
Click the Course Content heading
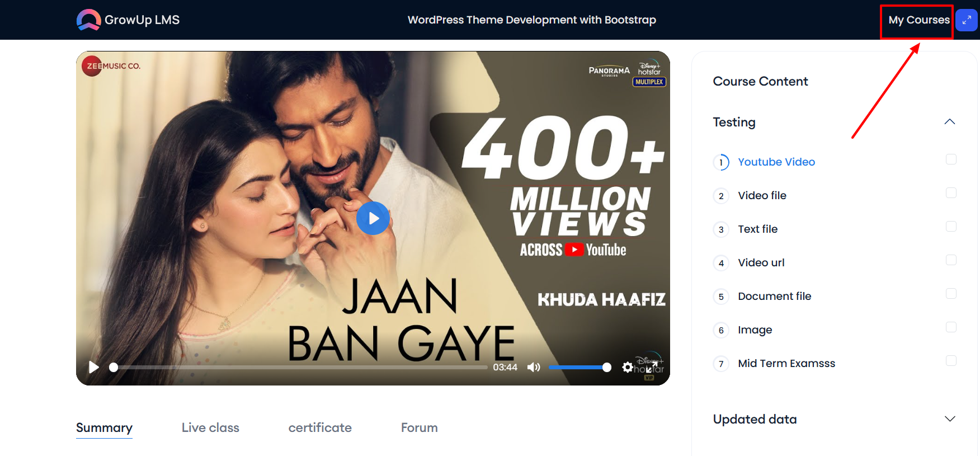tap(760, 82)
